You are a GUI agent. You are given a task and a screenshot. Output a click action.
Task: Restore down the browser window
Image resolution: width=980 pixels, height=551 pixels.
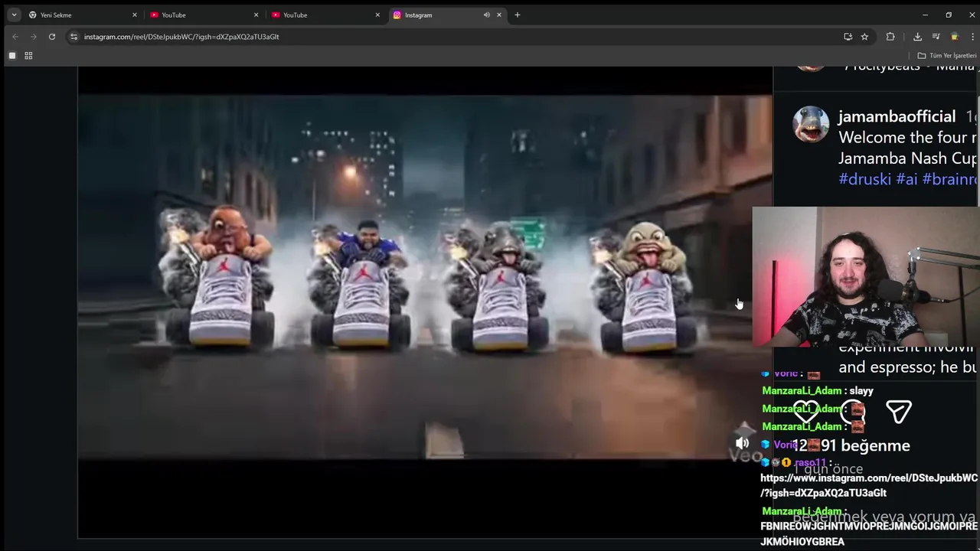pyautogui.click(x=949, y=15)
